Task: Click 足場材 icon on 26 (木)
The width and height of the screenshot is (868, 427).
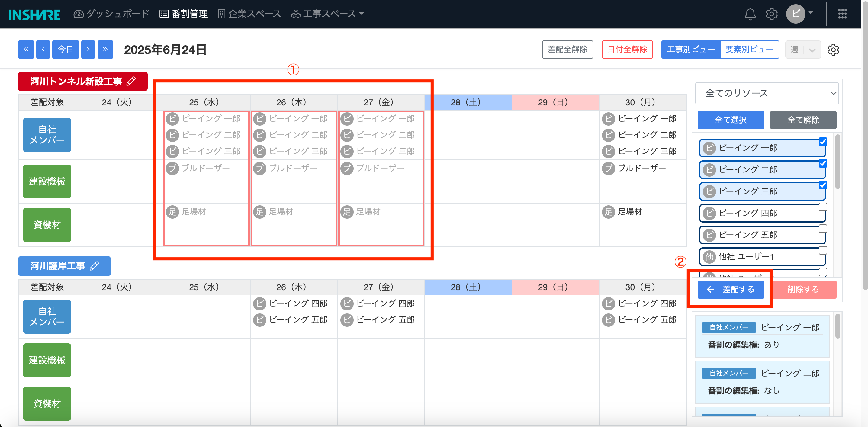Action: tap(259, 212)
